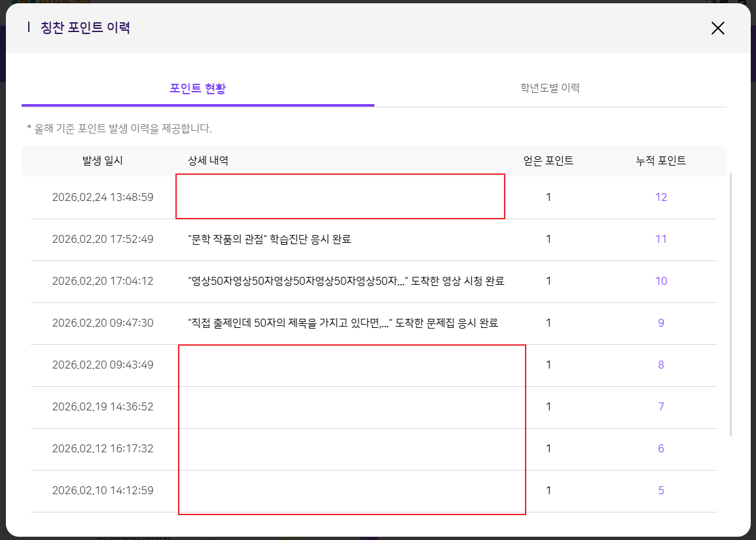756x540 pixels.
Task: Switch to the 포인트 현황 tab
Action: pyautogui.click(x=198, y=88)
